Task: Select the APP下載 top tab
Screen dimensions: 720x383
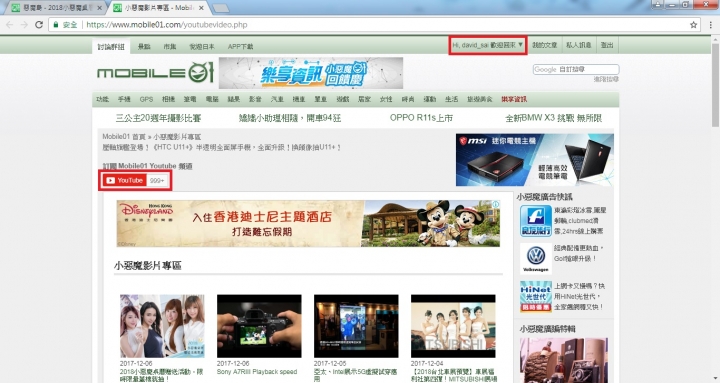Action: (240, 46)
